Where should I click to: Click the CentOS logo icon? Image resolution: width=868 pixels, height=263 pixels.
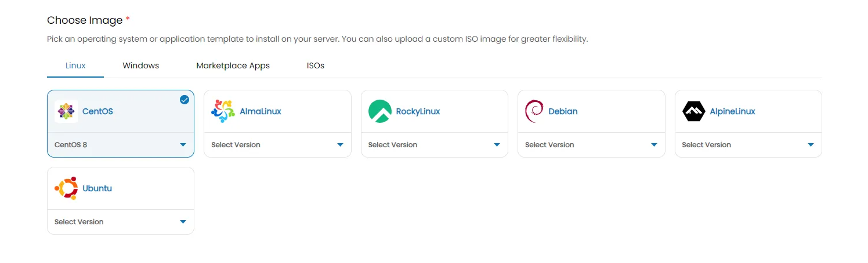tap(66, 111)
